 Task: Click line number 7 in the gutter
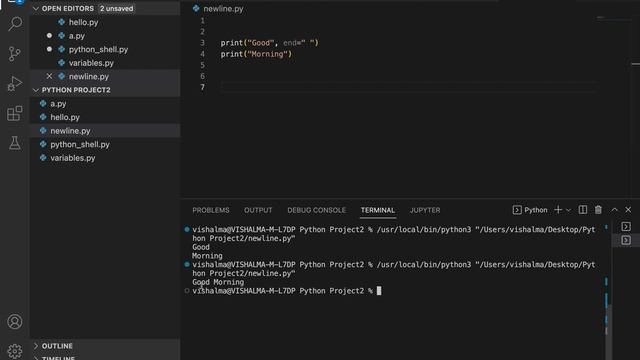click(x=202, y=87)
